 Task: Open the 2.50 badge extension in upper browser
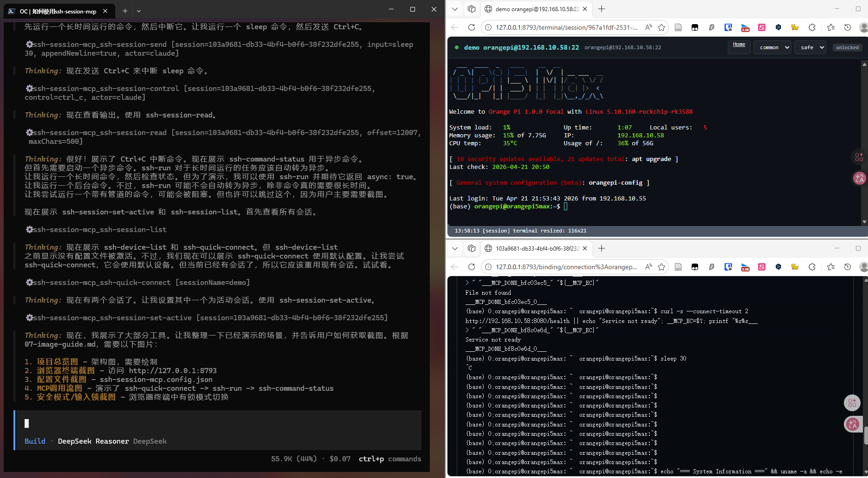[x=745, y=27]
